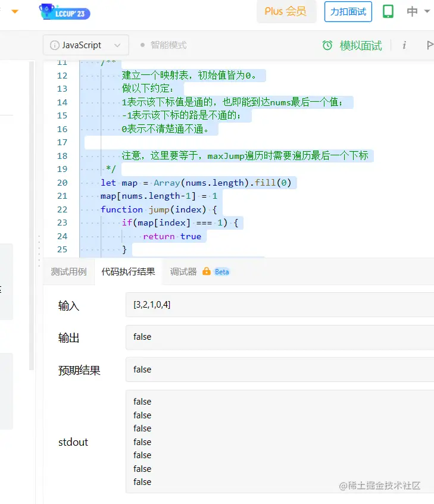Click line number 14 in the gutter
434x504 pixels.
tap(63, 102)
